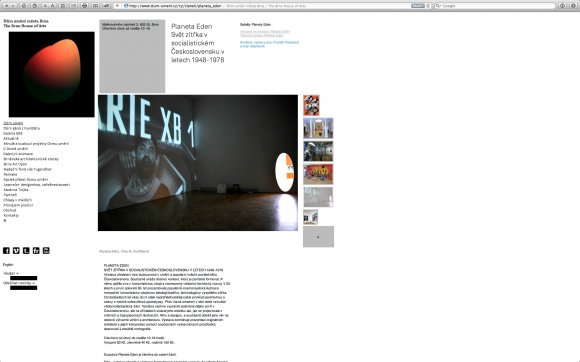The height and width of the screenshot is (362, 580).
Task: Open 'Obchod' menu link
Action: click(x=10, y=210)
